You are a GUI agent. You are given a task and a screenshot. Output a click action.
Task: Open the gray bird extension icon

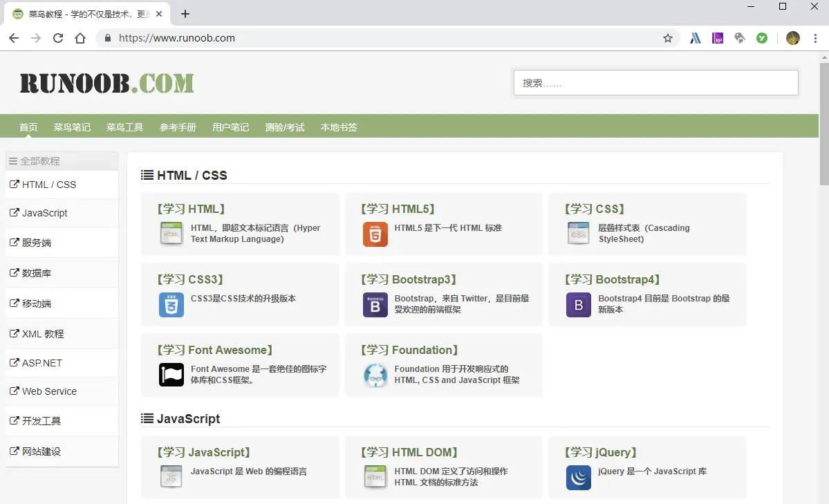tap(740, 38)
